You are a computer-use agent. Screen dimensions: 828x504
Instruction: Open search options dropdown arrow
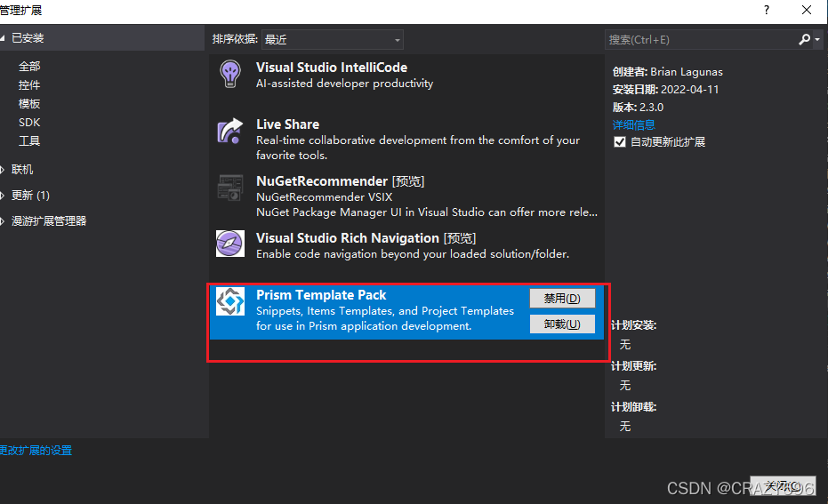[817, 40]
